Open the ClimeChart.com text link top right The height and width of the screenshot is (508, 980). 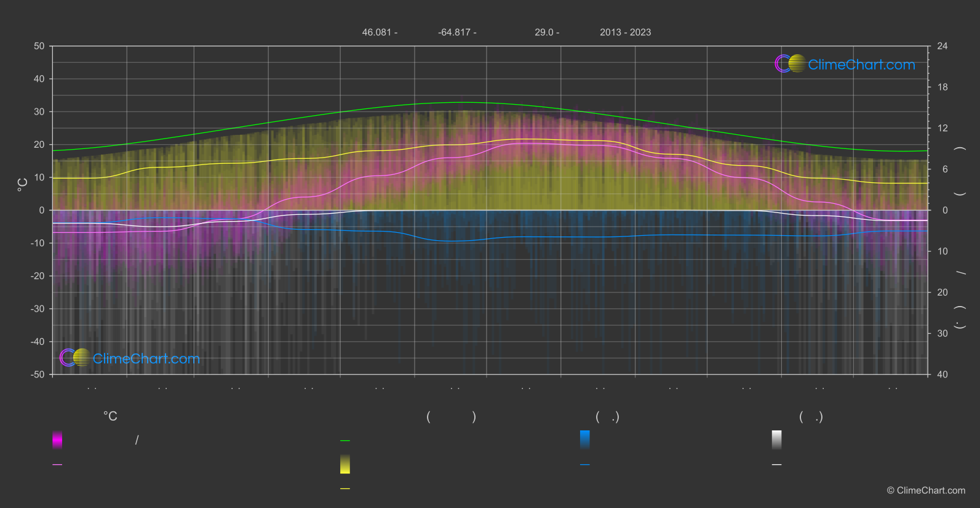[861, 65]
